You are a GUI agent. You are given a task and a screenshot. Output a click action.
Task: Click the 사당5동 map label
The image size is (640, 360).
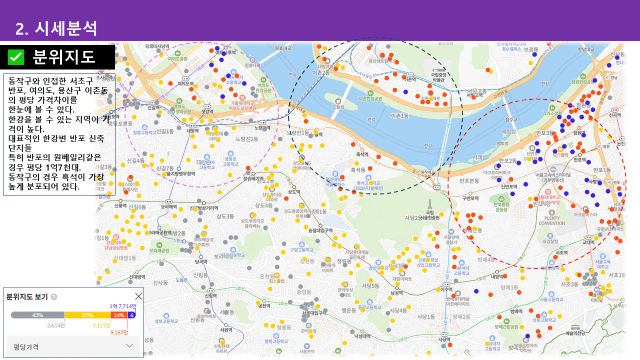pos(370,286)
